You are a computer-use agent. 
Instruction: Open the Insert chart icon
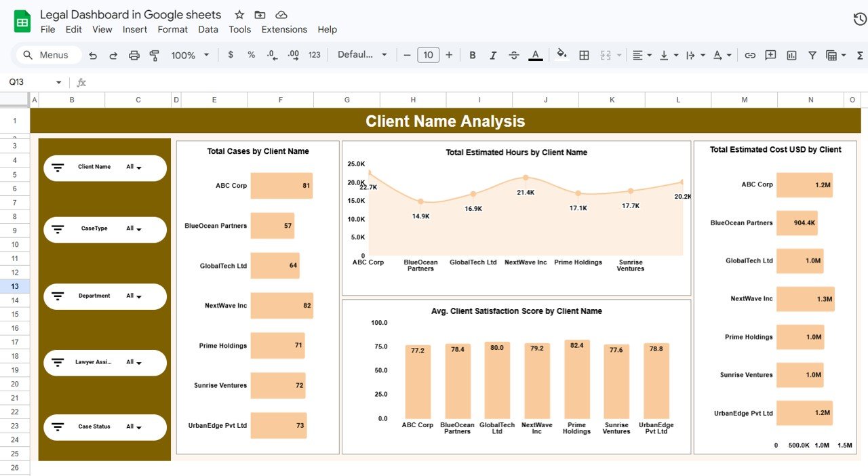click(x=791, y=55)
